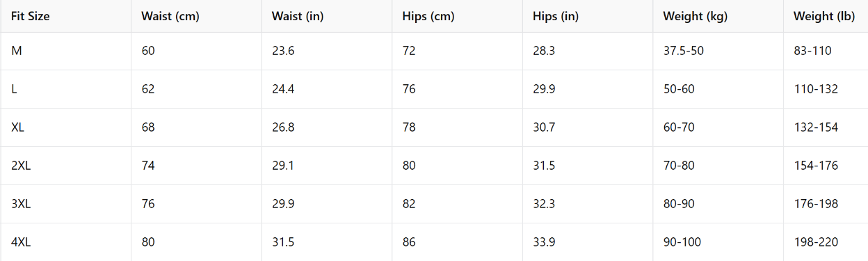This screenshot has height=261, width=868.
Task: Select the M size row label
Action: point(17,51)
